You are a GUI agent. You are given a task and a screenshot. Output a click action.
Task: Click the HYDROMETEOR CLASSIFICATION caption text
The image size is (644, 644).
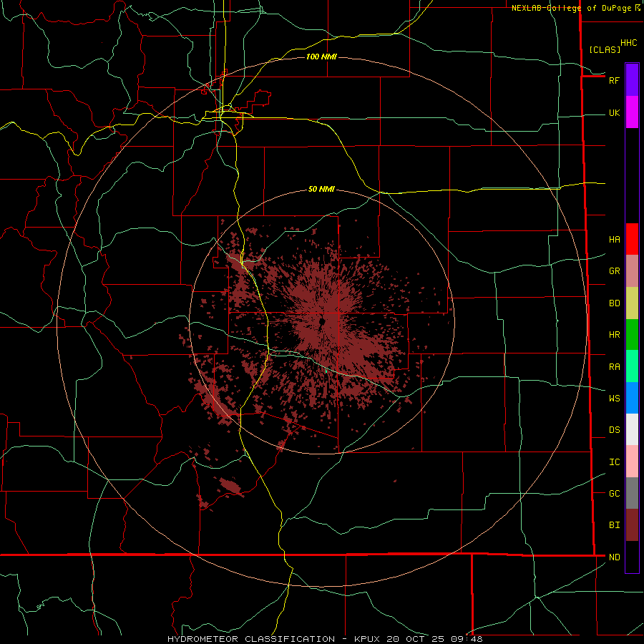251,639
